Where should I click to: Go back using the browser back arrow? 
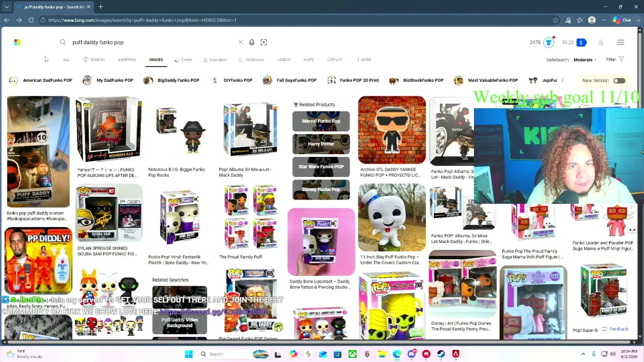(7, 20)
